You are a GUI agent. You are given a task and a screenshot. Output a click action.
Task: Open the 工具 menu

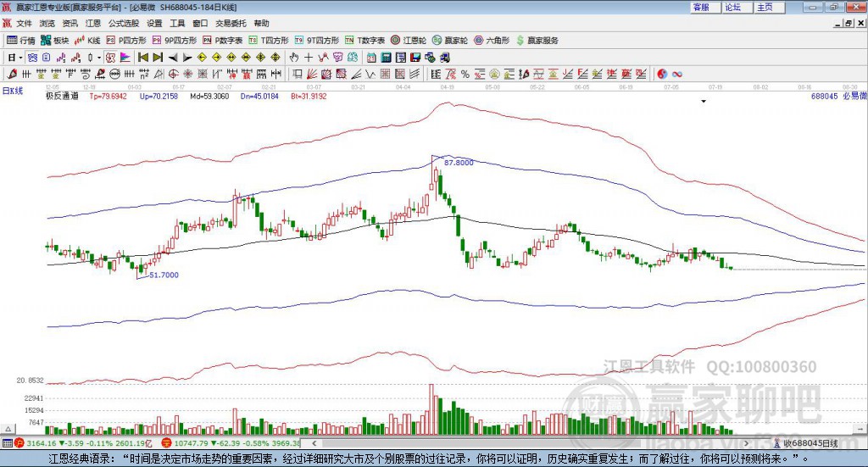(177, 23)
